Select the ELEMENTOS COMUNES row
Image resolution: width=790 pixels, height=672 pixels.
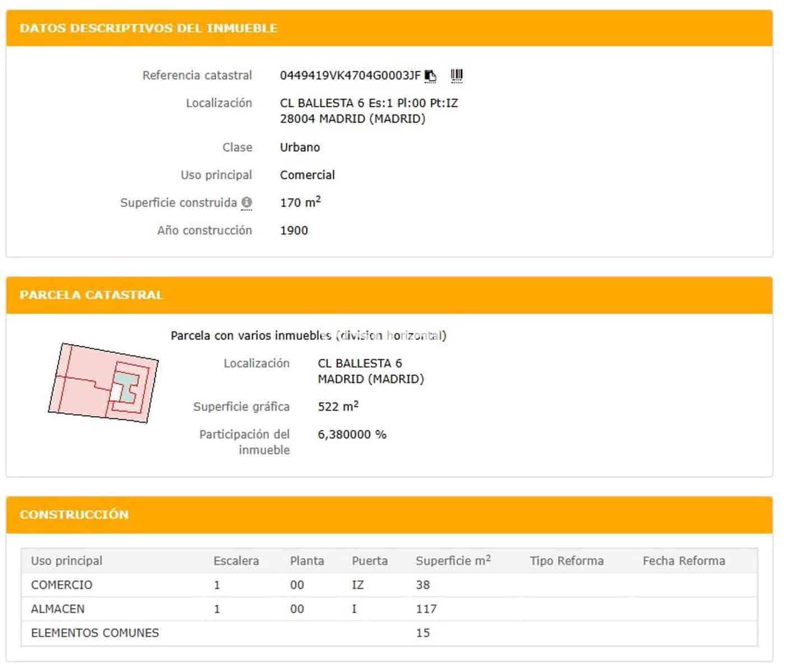click(94, 633)
